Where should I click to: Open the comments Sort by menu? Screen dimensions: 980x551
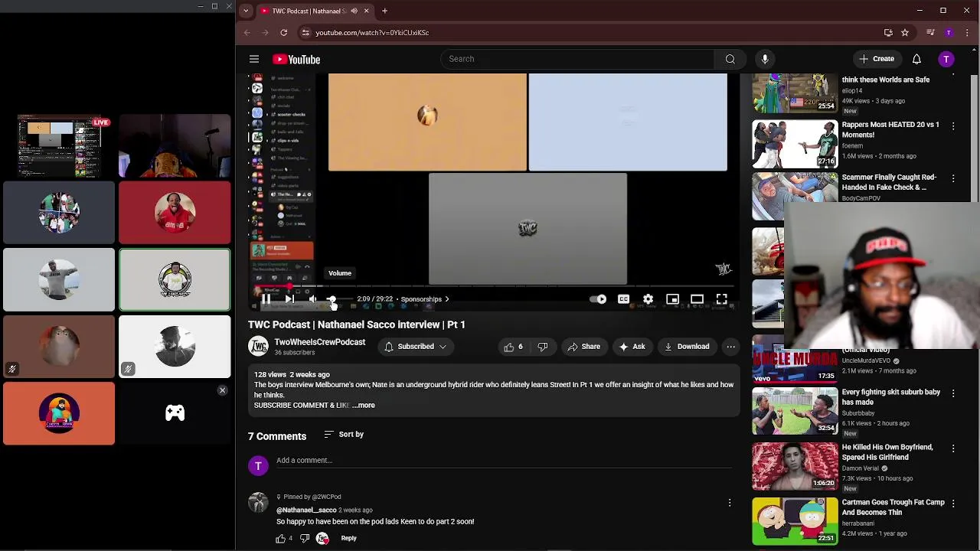click(x=344, y=435)
